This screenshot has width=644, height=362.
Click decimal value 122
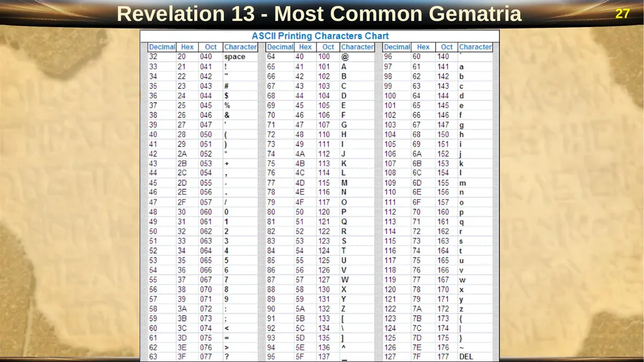coord(390,308)
